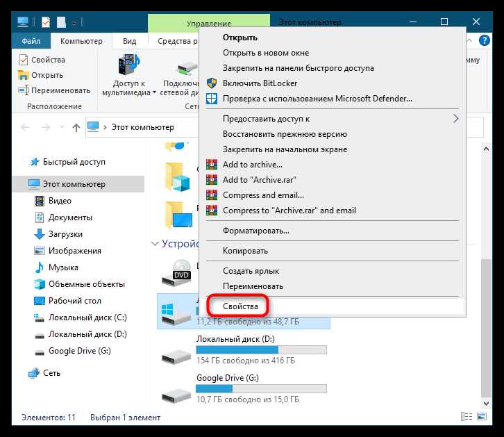This screenshot has height=437, width=504.
Task: Switch to the Вид ribbon tab
Action: (x=130, y=41)
